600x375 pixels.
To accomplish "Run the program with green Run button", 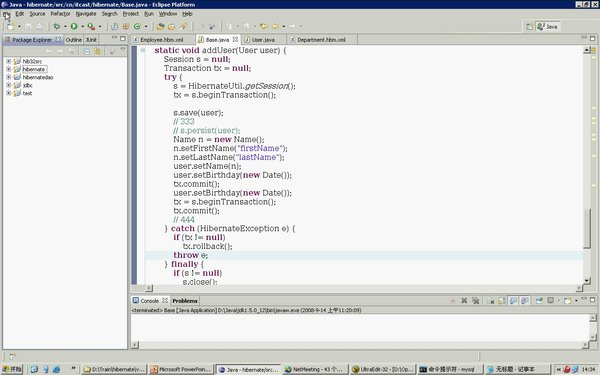I will (x=74, y=26).
